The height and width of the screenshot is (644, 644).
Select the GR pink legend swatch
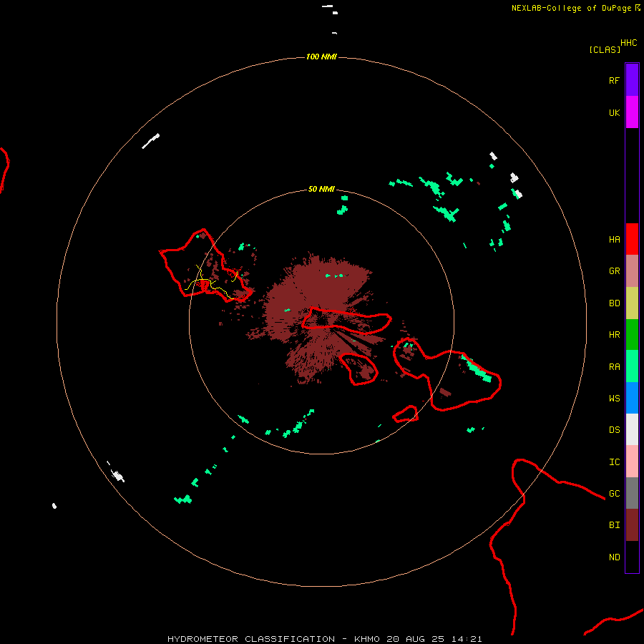tap(632, 271)
